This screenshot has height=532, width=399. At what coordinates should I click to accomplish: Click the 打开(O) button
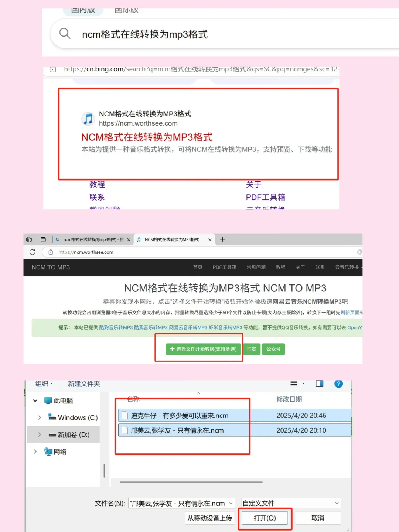pyautogui.click(x=265, y=518)
